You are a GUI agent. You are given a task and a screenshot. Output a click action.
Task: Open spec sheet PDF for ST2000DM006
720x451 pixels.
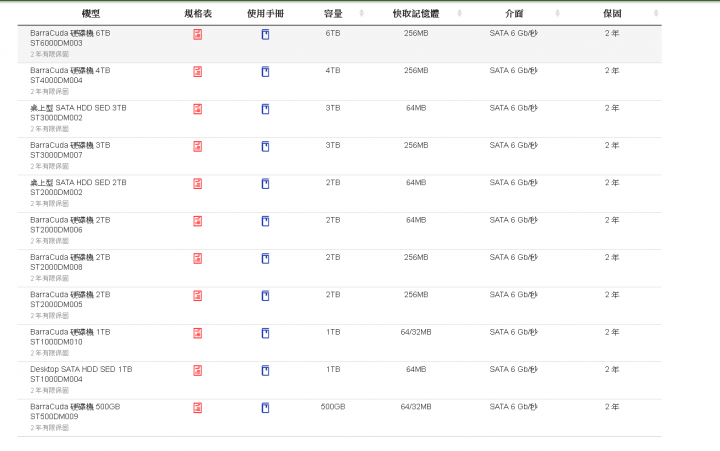click(x=197, y=221)
